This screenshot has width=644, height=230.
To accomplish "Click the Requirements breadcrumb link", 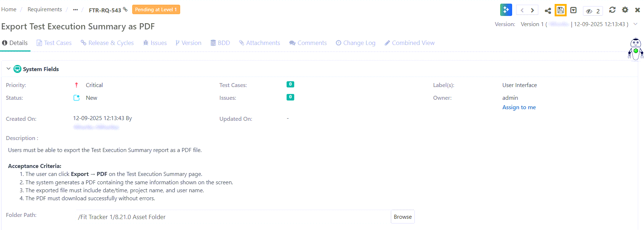I will coord(45,9).
